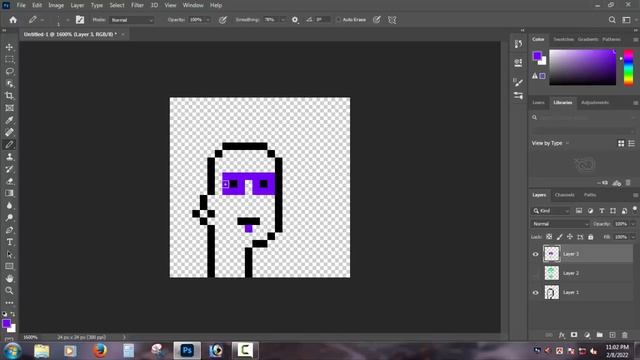Select the Gradient tool
The width and height of the screenshot is (640, 360).
[9, 193]
